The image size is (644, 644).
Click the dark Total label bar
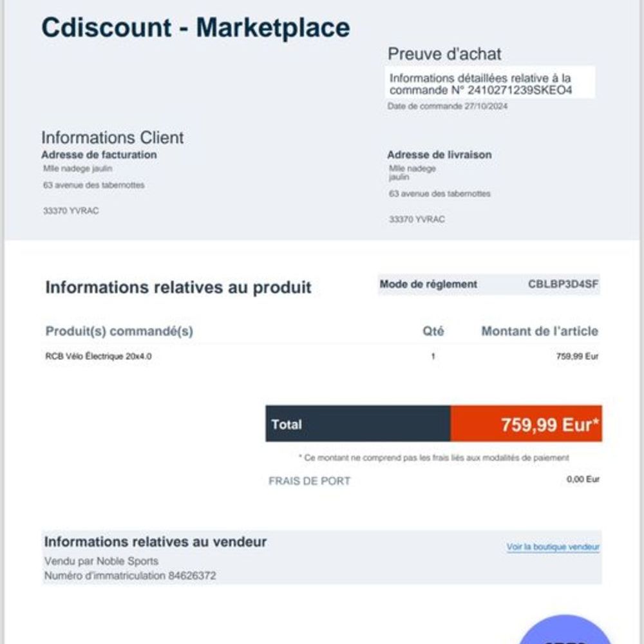(x=357, y=424)
